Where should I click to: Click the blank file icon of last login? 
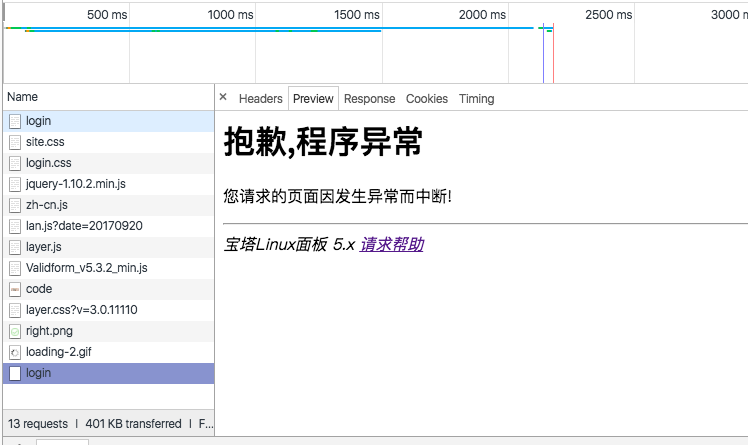15,373
